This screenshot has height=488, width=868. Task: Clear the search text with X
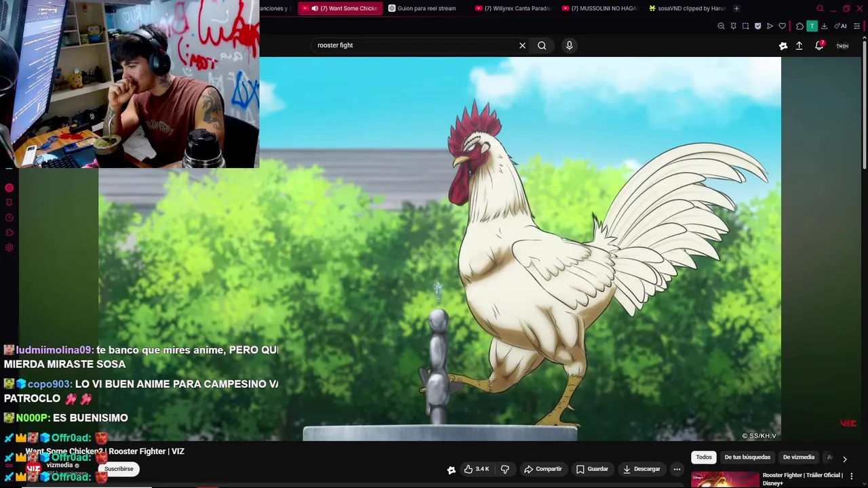coord(522,45)
